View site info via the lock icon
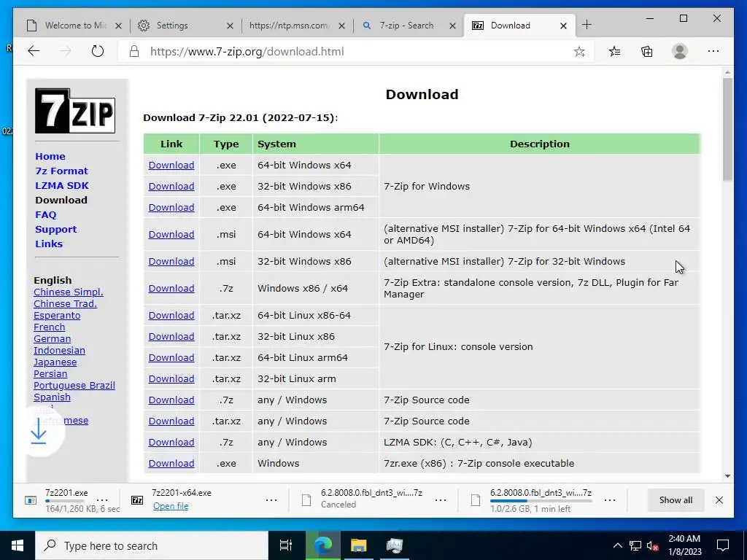Image resolution: width=747 pixels, height=560 pixels. click(x=134, y=52)
